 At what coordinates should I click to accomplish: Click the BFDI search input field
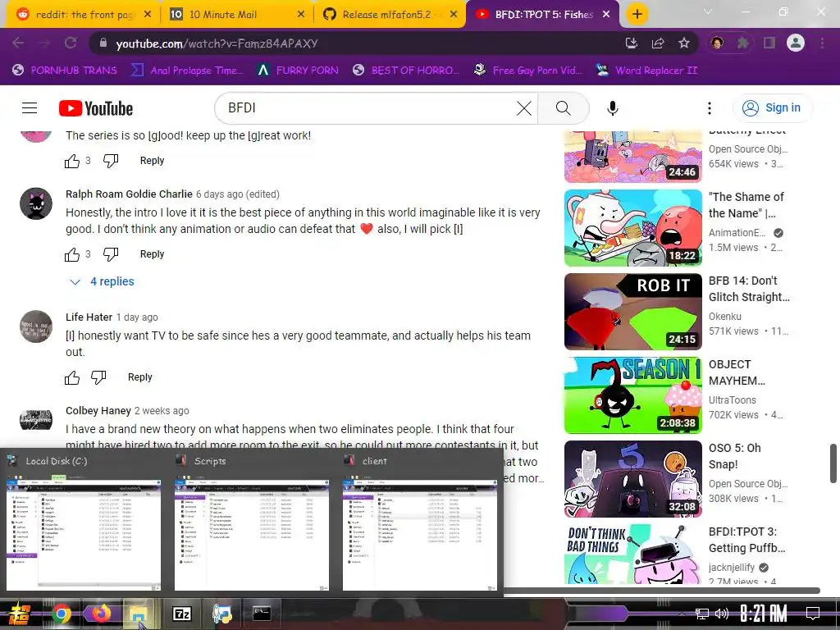pyautogui.click(x=370, y=108)
